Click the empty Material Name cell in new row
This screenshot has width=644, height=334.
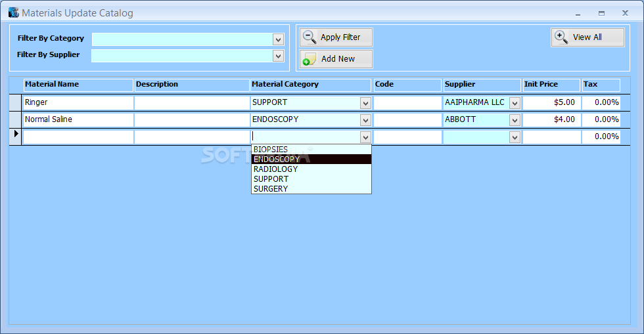point(78,136)
